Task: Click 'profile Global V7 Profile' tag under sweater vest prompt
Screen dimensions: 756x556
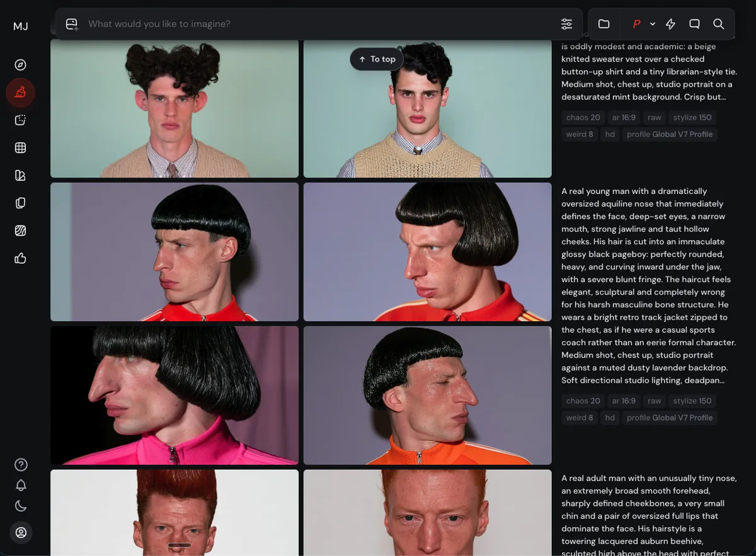Action: point(670,134)
